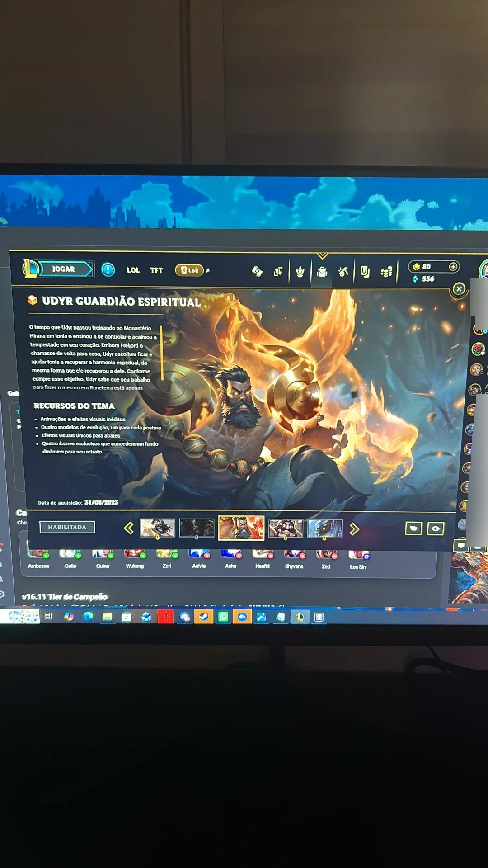Select the Naafiri champion
The width and height of the screenshot is (488, 868).
click(x=263, y=560)
